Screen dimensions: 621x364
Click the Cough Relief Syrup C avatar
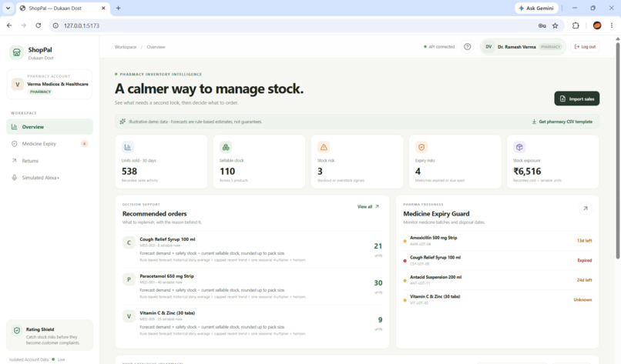(129, 242)
